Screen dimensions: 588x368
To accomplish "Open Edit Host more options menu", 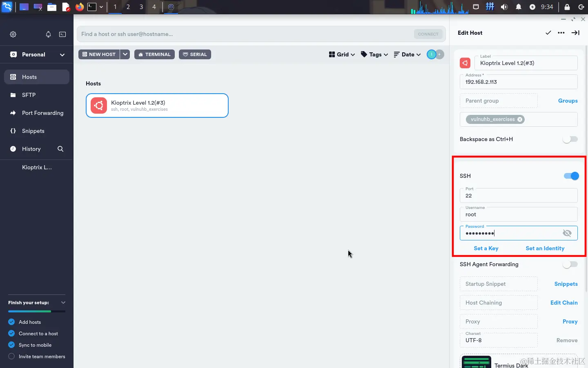I will 561,33.
